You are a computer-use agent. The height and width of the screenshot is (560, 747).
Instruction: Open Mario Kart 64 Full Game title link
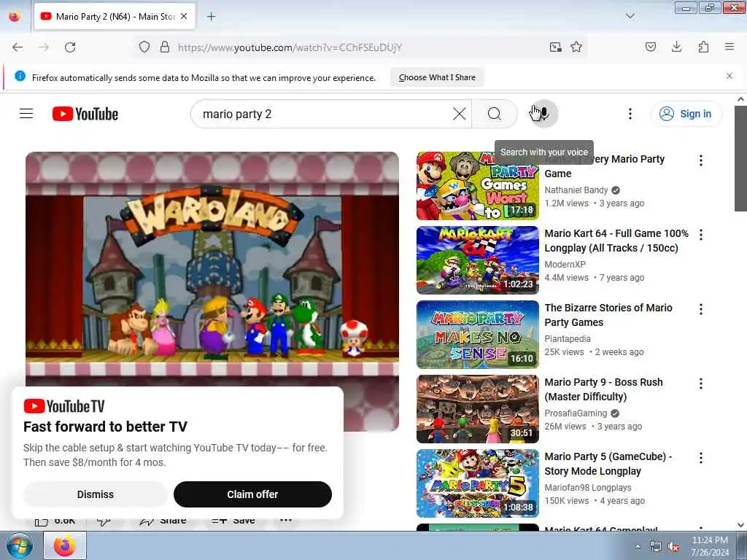616,241
